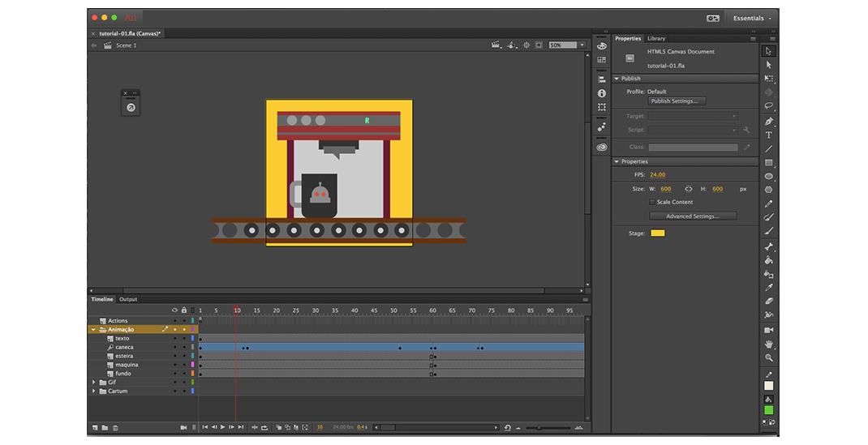The image size is (868, 445).
Task: Select the Paint Bucket tool
Action: 768,260
